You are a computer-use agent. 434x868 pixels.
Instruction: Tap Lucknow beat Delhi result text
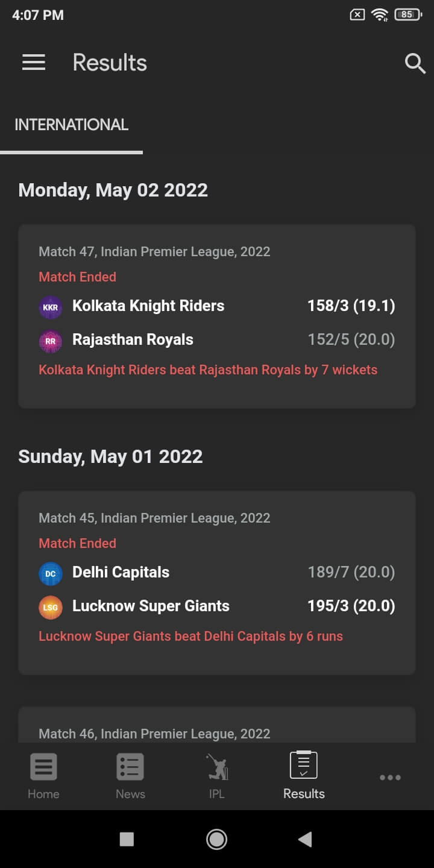[x=190, y=636]
